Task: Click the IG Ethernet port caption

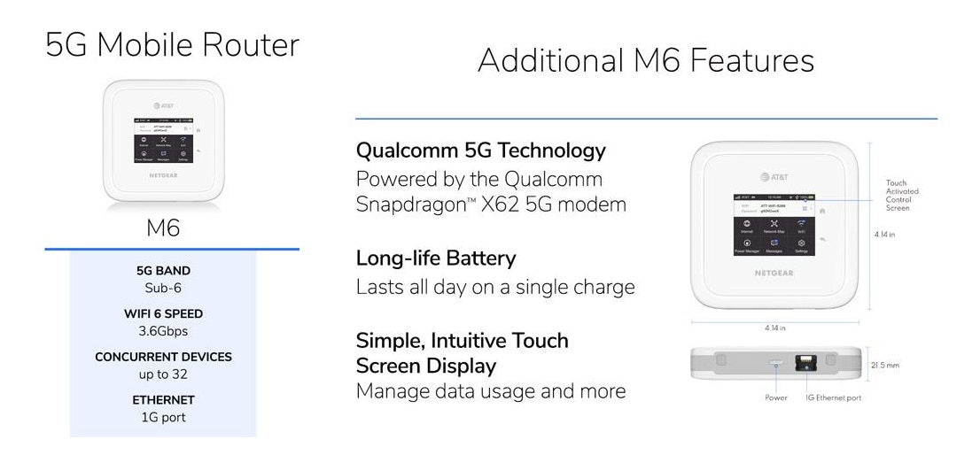Action: pos(833,397)
